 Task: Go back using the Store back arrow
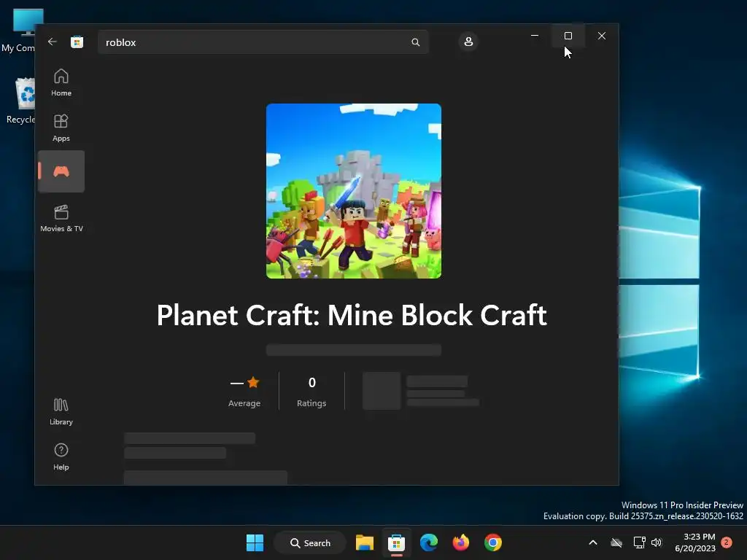(53, 42)
